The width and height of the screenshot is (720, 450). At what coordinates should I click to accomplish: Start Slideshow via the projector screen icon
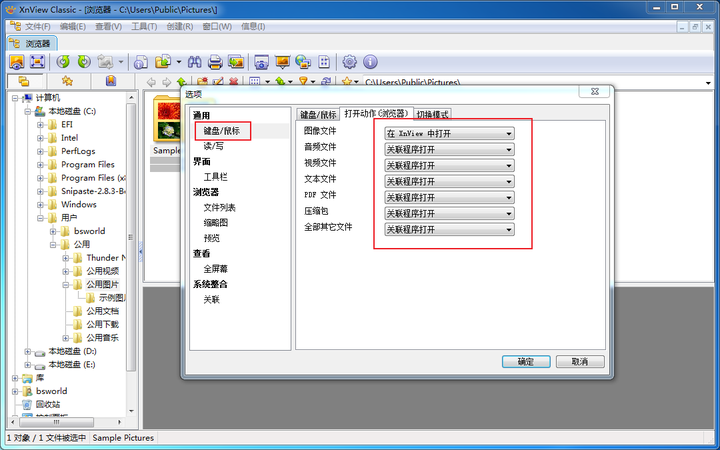pos(282,62)
